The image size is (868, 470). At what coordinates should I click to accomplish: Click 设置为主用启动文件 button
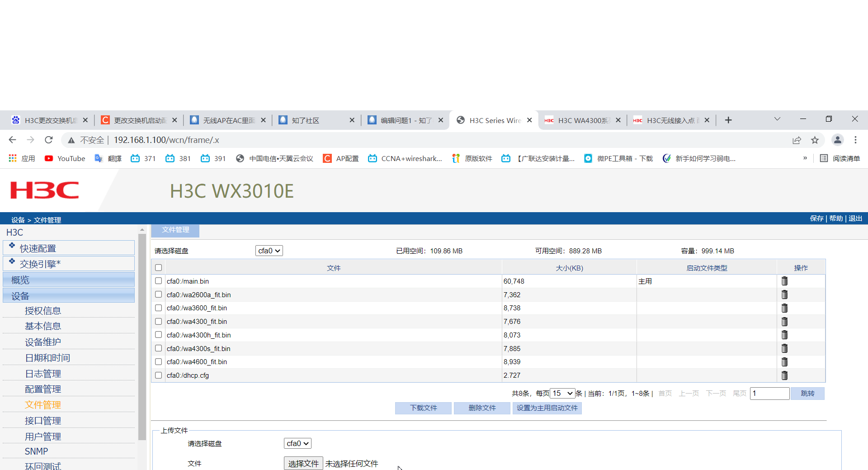point(547,408)
